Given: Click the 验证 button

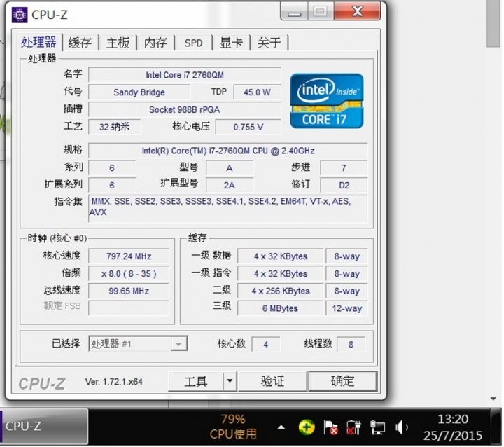Looking at the screenshot, I should pyautogui.click(x=272, y=381).
